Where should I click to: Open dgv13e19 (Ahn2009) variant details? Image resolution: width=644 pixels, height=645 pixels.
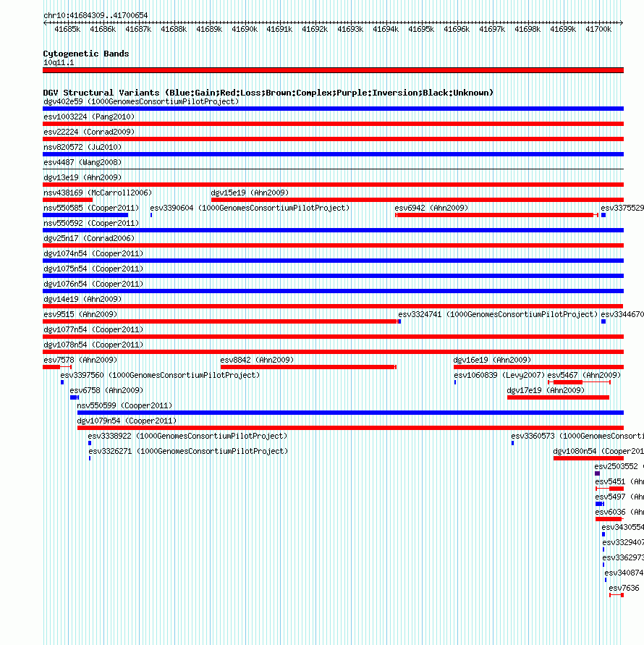(82, 177)
